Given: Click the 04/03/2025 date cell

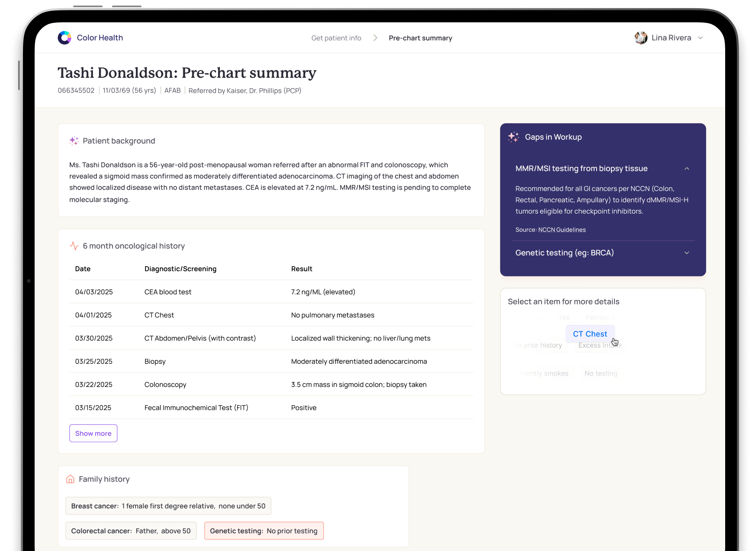Looking at the screenshot, I should pyautogui.click(x=94, y=292).
